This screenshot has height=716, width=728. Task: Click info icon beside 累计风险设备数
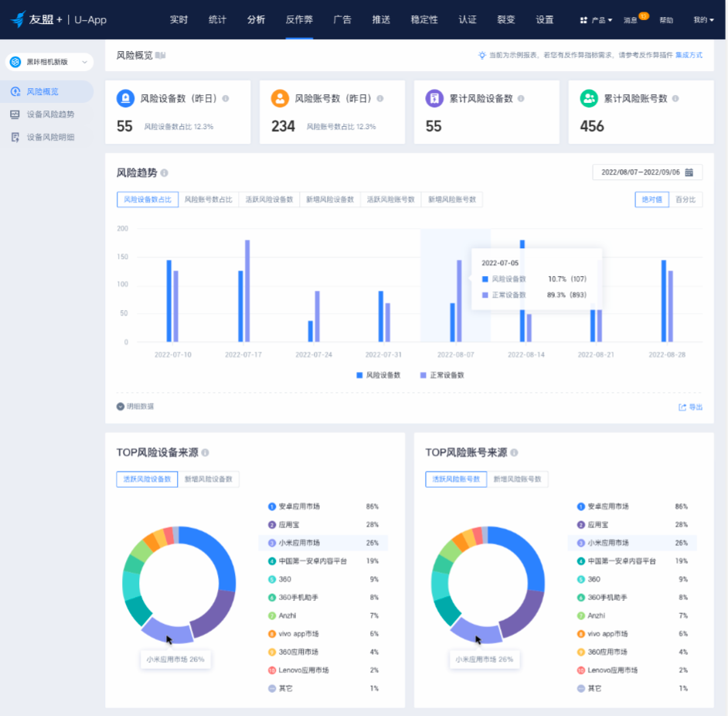pos(521,98)
